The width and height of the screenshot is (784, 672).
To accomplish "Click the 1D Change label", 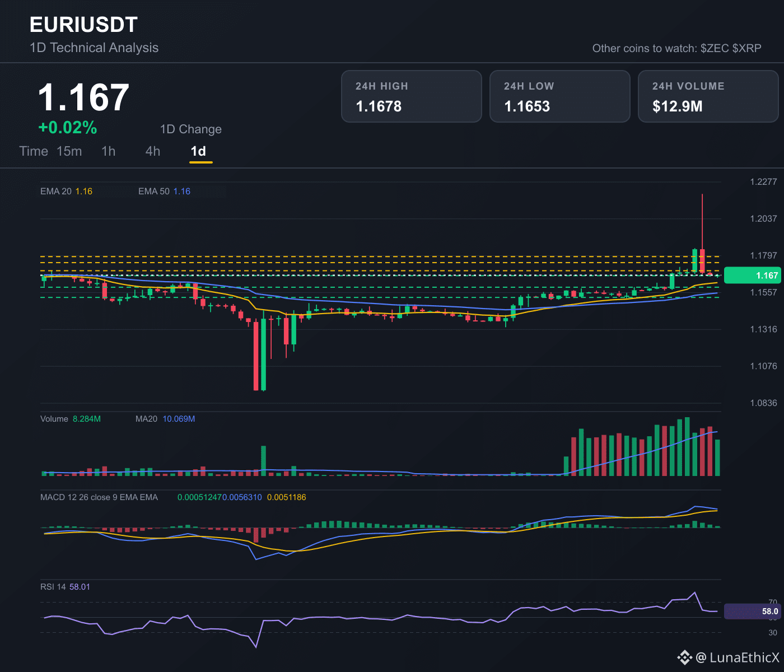I will (191, 129).
